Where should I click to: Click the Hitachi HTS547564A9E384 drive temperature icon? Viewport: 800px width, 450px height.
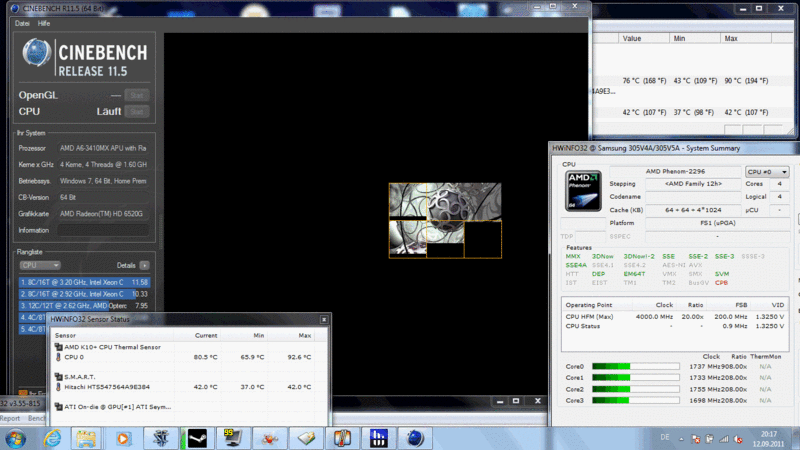coord(58,387)
